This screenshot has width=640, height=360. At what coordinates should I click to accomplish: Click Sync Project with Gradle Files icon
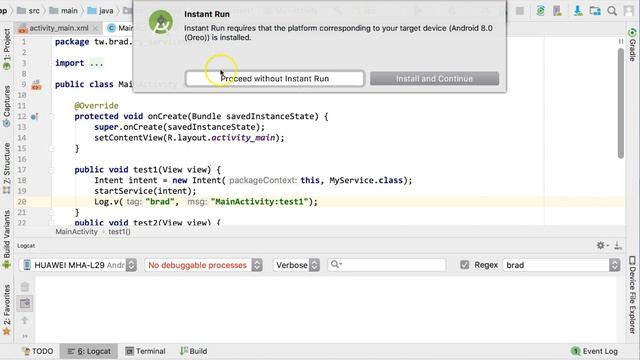click(x=540, y=11)
